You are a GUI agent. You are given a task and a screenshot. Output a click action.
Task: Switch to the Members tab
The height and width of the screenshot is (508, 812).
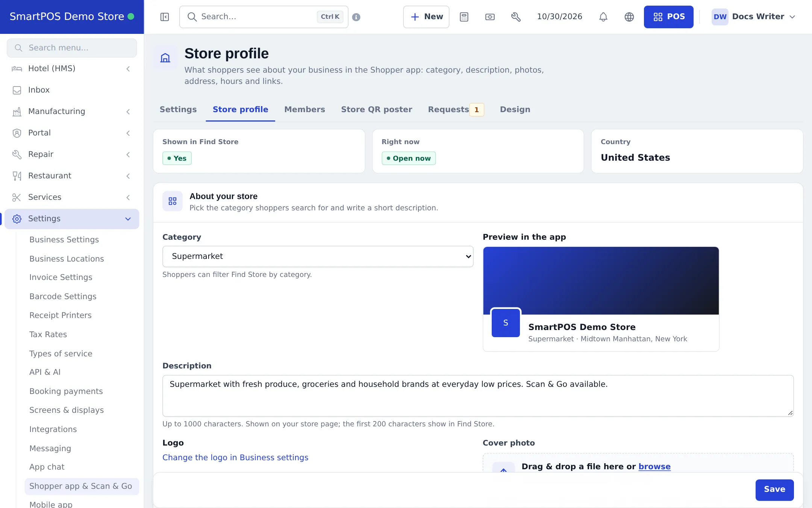[304, 110]
